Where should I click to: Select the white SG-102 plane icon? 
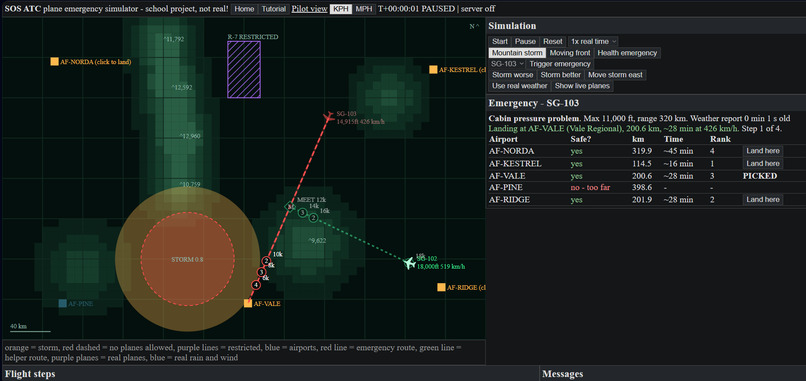coord(409,263)
